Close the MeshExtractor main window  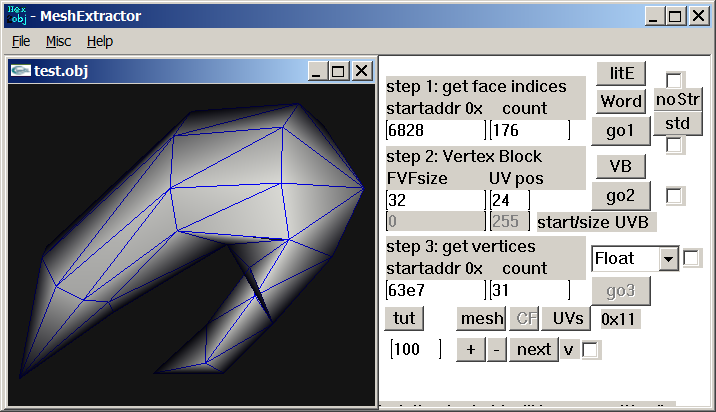pos(699,16)
